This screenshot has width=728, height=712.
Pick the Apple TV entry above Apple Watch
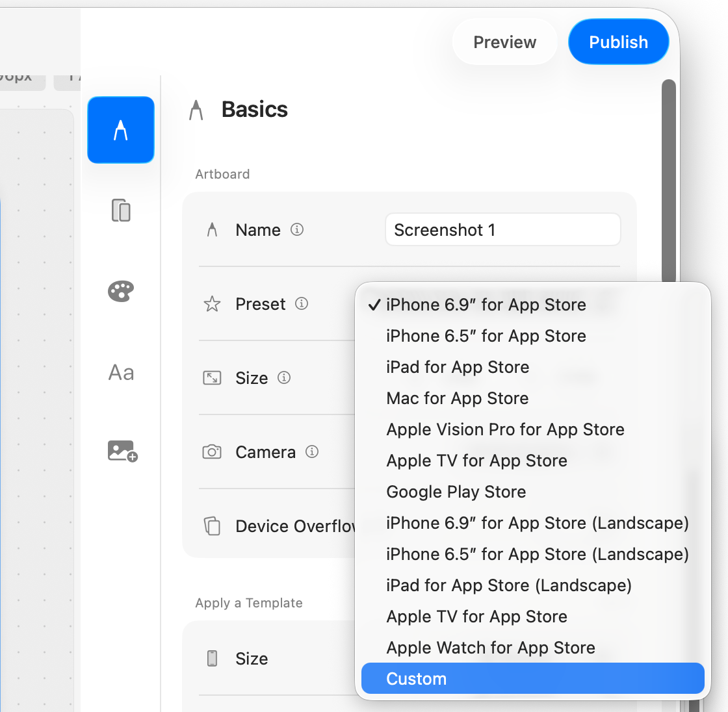[532, 617]
